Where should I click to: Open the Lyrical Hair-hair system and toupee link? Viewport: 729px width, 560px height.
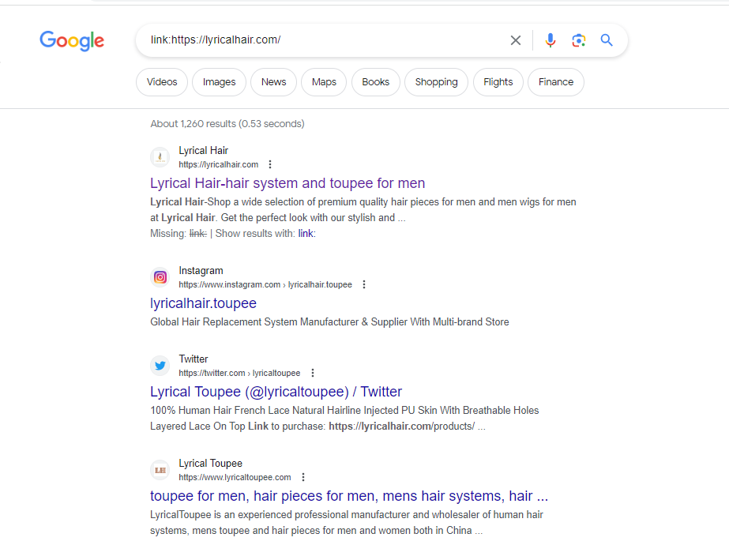point(287,183)
